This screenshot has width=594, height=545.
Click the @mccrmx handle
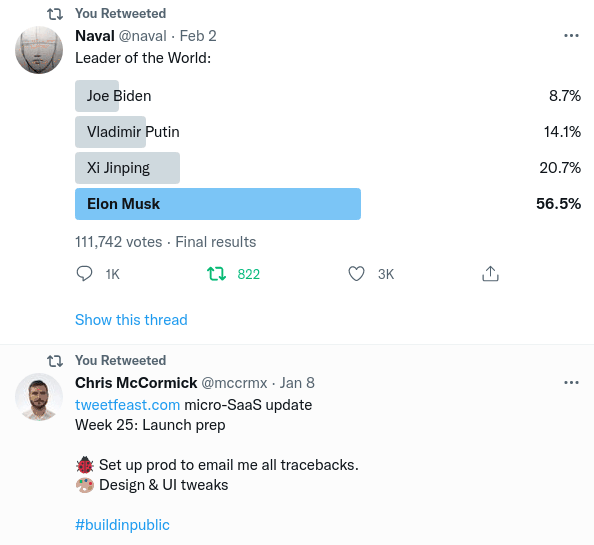[x=234, y=383]
